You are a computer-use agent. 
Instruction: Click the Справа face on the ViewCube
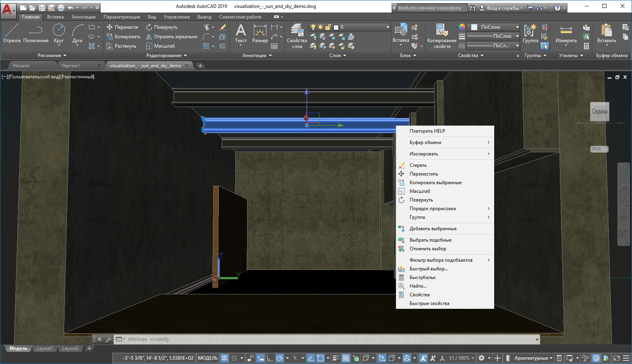[599, 112]
